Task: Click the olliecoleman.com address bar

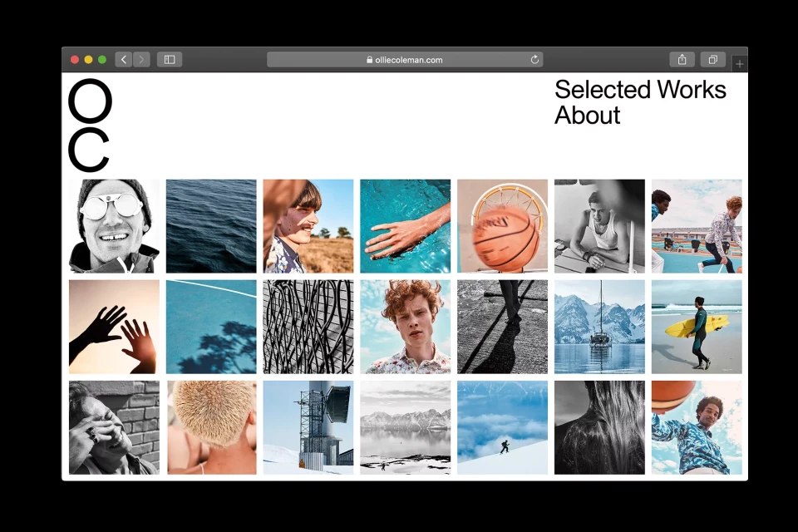Action: [x=404, y=60]
